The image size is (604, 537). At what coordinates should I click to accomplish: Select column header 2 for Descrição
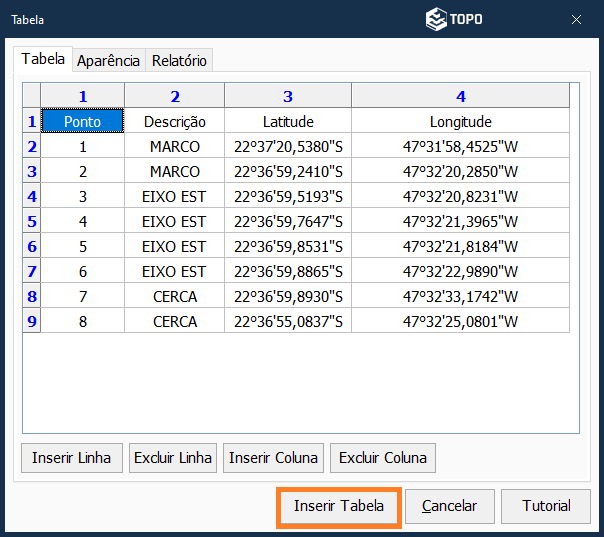[175, 96]
